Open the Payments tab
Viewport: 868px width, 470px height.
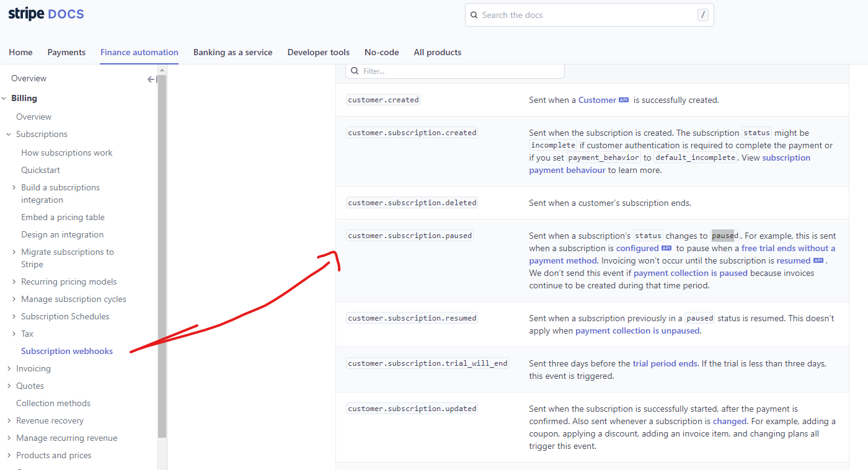coord(66,52)
